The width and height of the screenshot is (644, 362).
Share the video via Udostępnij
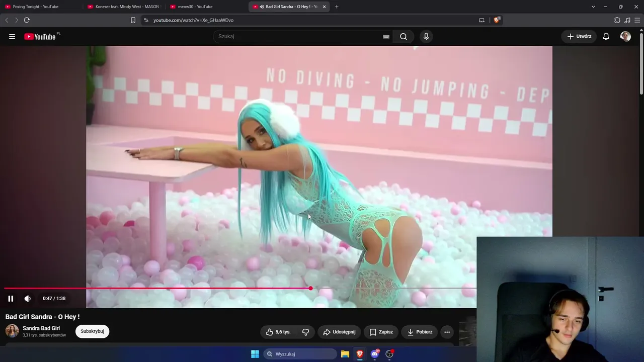pos(339,332)
